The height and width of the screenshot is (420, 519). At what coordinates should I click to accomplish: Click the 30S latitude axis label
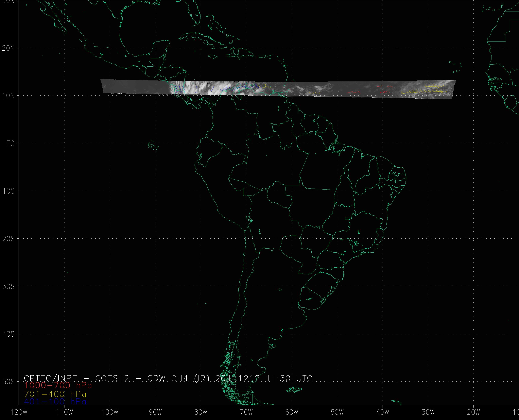(x=8, y=286)
